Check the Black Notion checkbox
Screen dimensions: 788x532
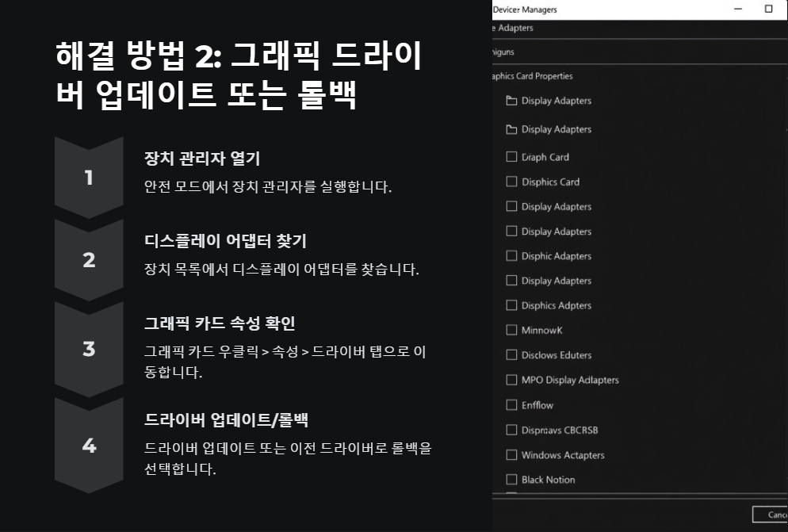(511, 480)
